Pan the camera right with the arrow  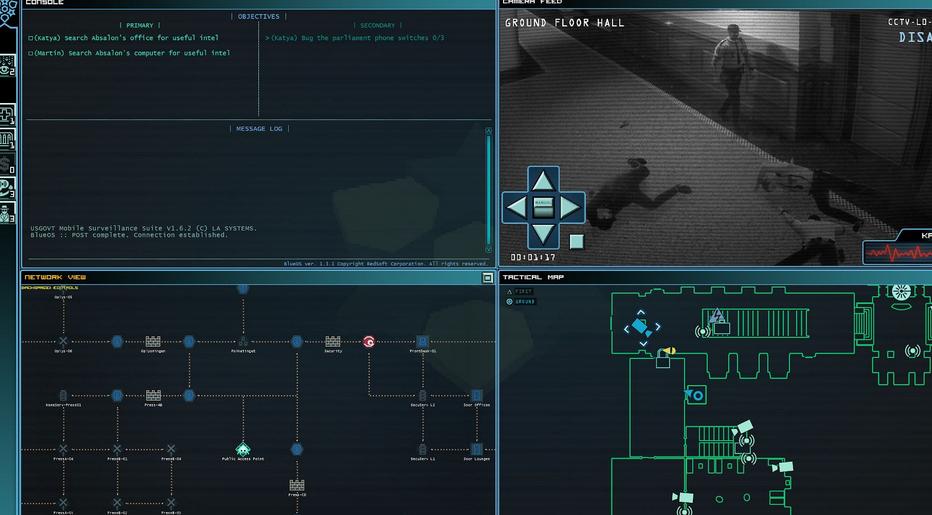[570, 208]
